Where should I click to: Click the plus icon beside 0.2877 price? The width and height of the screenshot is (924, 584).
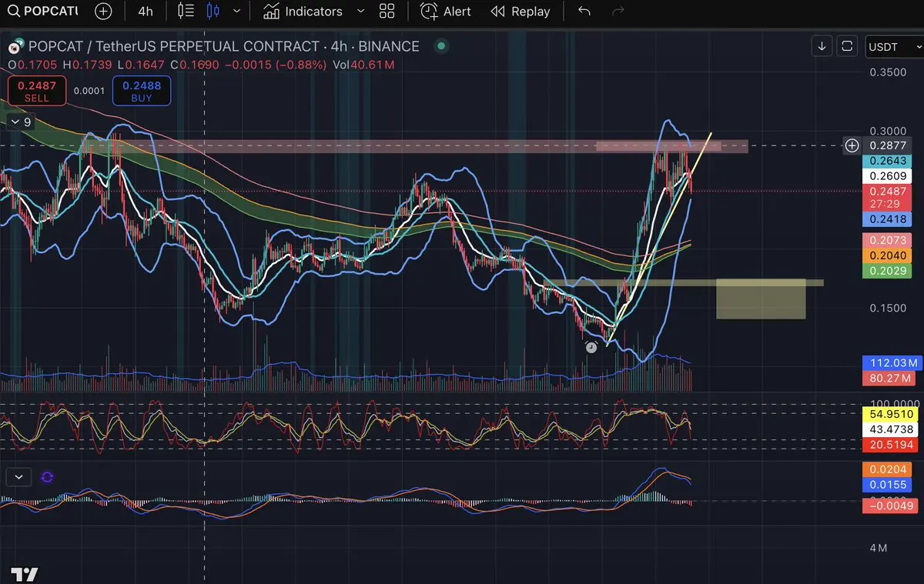852,145
